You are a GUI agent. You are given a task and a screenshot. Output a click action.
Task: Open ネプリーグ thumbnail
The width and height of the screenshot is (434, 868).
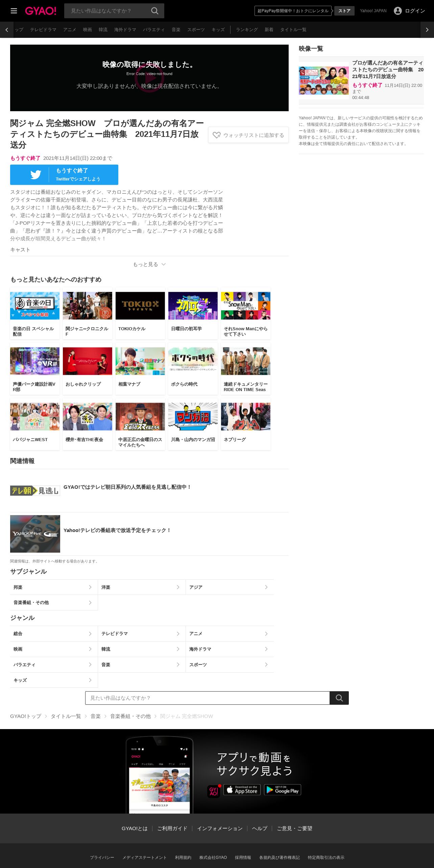coord(246,416)
